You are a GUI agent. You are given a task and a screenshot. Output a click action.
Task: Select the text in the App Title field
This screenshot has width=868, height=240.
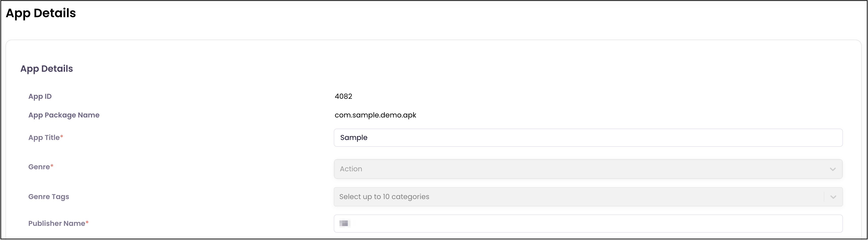pos(354,137)
